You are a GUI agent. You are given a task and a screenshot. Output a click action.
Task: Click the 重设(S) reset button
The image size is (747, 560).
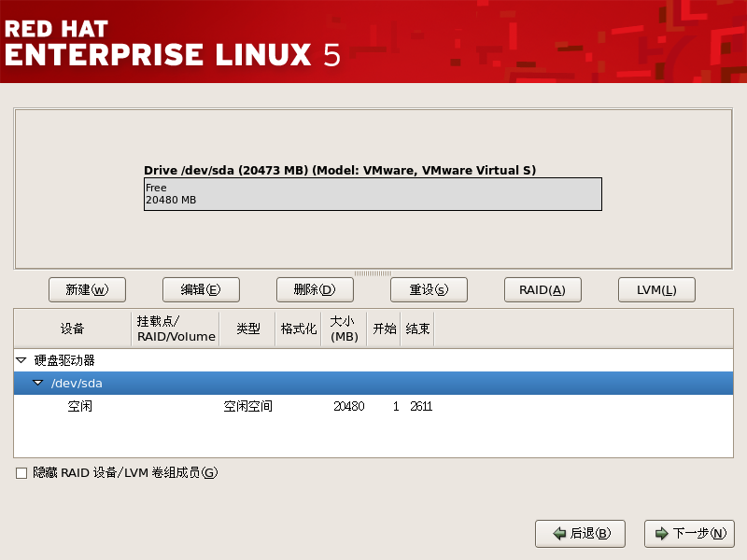point(429,290)
